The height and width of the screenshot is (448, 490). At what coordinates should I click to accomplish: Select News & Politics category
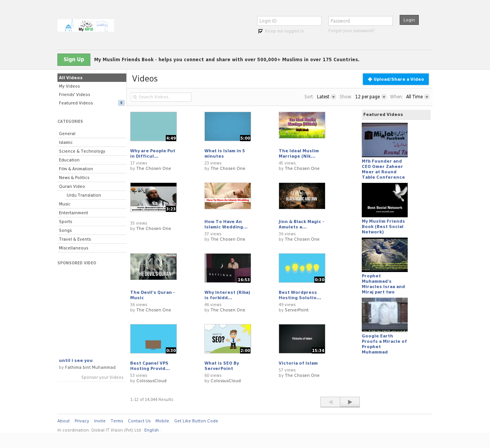(x=92, y=178)
